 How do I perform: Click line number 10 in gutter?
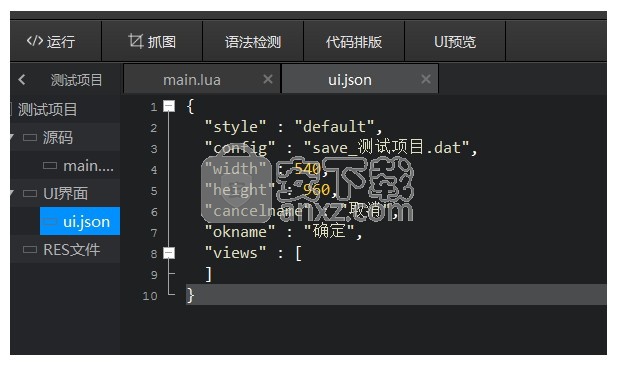tap(150, 296)
